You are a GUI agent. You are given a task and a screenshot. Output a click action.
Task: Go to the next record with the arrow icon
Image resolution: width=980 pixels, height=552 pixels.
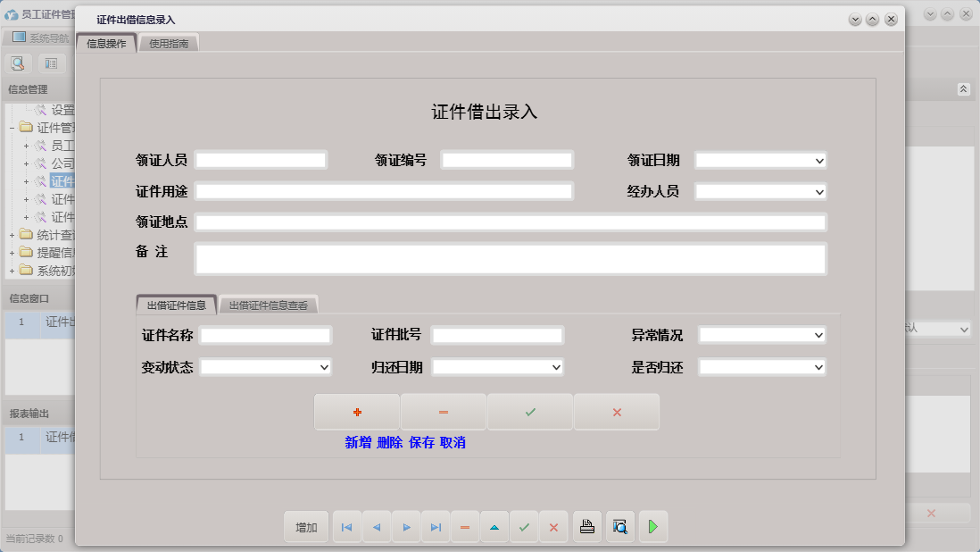[406, 527]
